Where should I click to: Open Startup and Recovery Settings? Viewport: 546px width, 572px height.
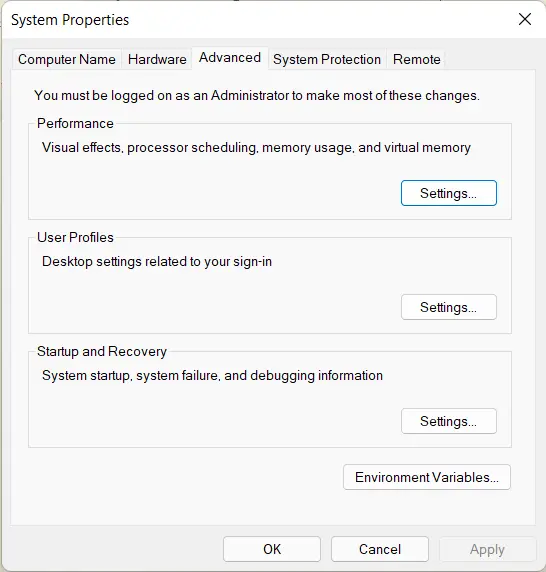coord(449,421)
